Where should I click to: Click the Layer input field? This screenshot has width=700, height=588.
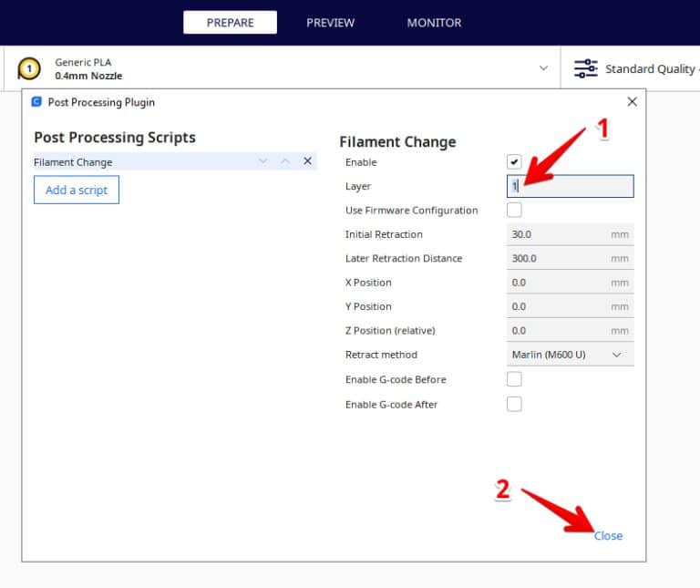(x=570, y=186)
